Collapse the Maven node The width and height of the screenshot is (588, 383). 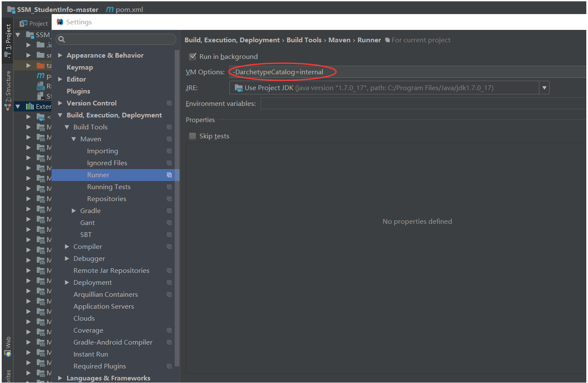tap(74, 139)
